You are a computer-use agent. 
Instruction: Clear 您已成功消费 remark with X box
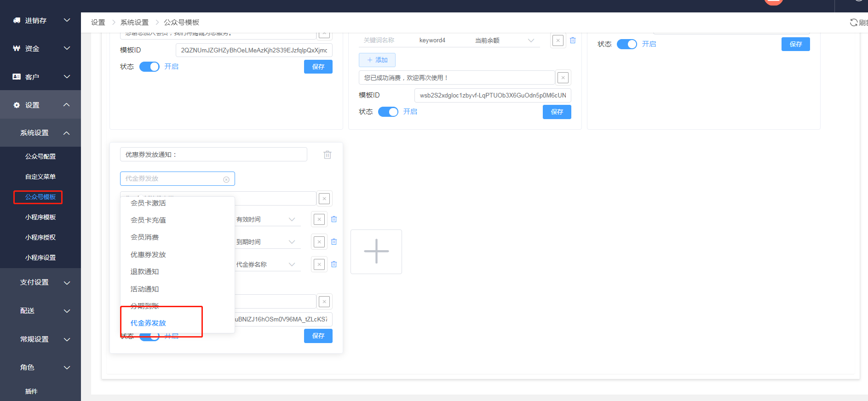563,78
